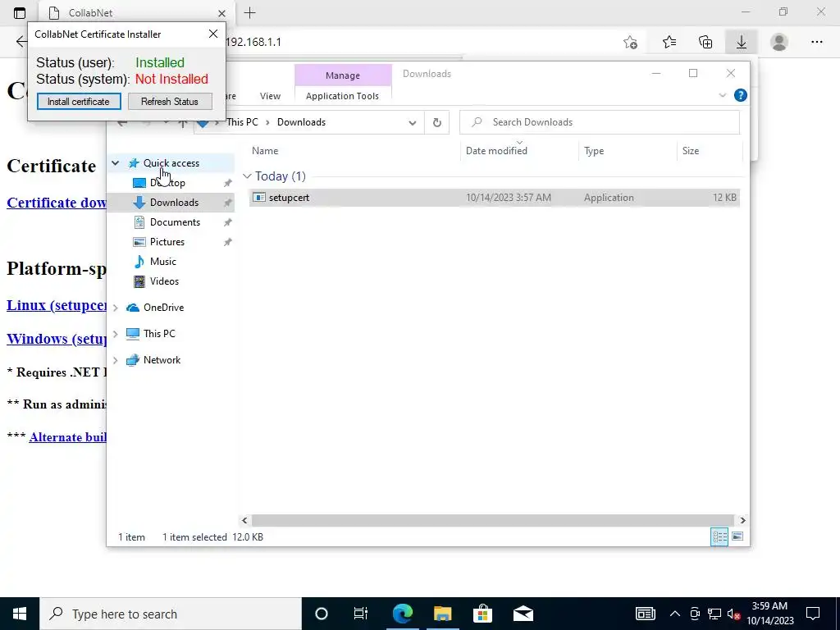
Task: Open Application Tools ribbon tab
Action: pos(342,96)
